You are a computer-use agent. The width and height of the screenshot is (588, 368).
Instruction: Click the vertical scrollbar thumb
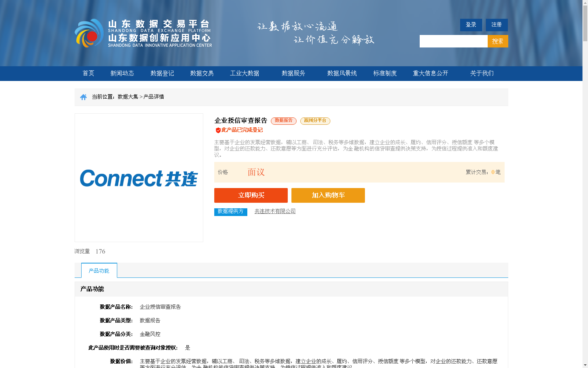(x=585, y=24)
